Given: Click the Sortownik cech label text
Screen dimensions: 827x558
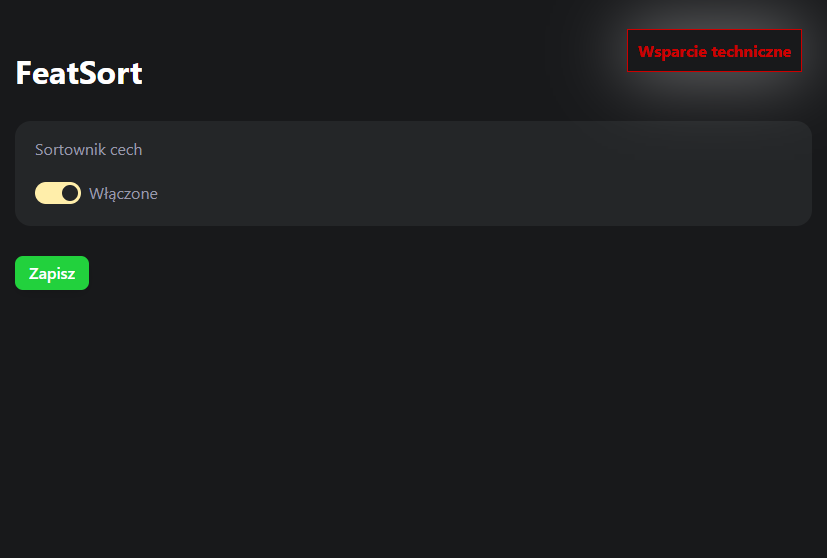Looking at the screenshot, I should point(89,149).
